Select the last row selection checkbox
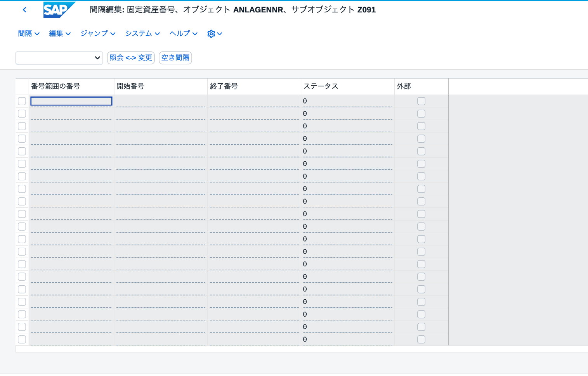Screen dimensions: 588x376 pos(22,340)
